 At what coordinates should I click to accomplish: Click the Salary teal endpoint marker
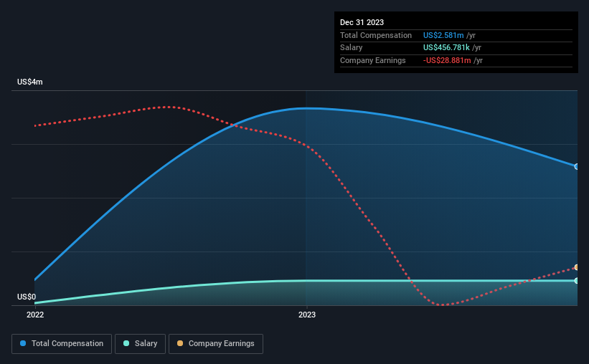click(577, 281)
